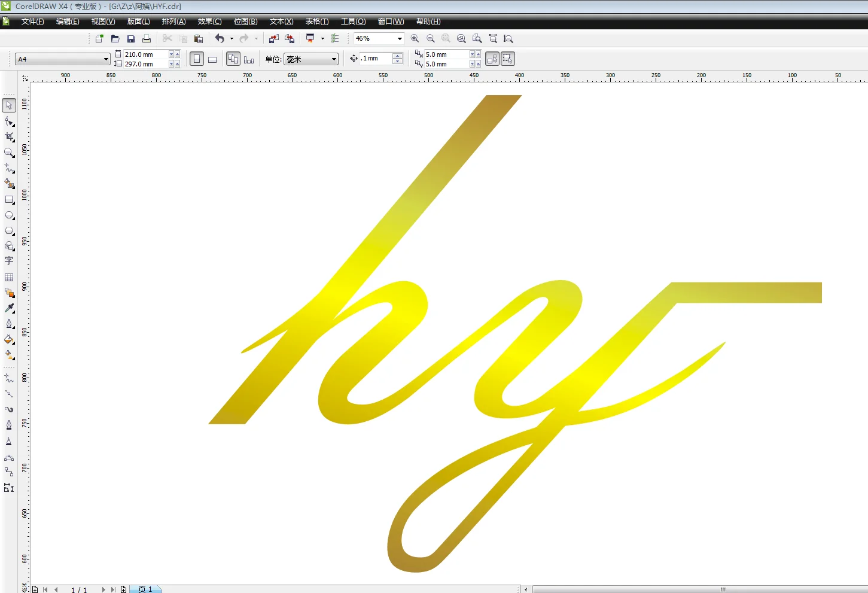Viewport: 868px width, 593px height.
Task: Open the units 毫米 dropdown
Action: 334,59
